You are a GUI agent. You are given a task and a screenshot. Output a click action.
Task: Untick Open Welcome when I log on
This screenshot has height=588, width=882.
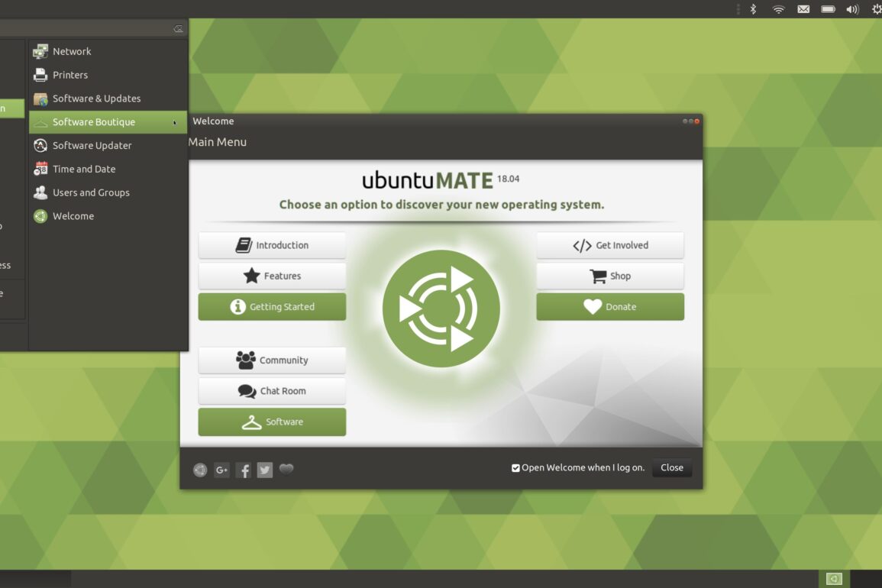pos(515,468)
